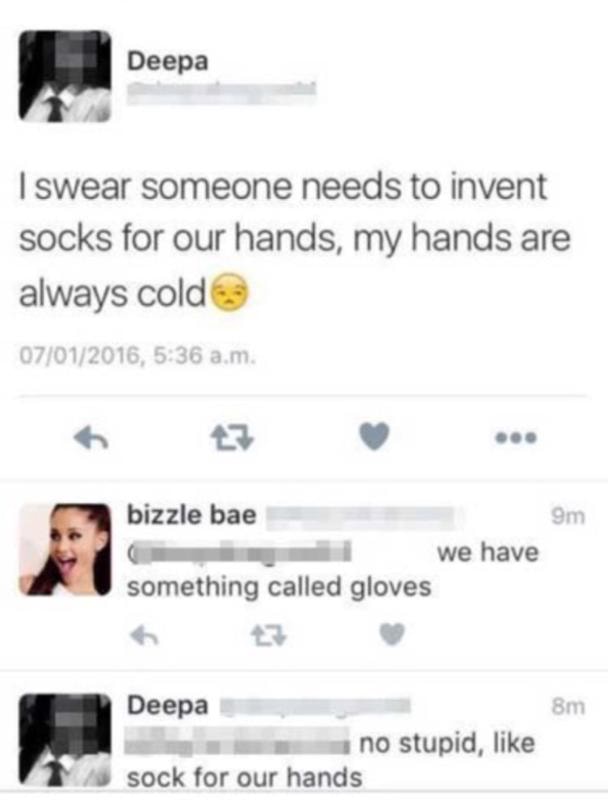Click blurred mention in Deepa's reply
Viewport: 608px width, 800px height.
click(x=238, y=743)
